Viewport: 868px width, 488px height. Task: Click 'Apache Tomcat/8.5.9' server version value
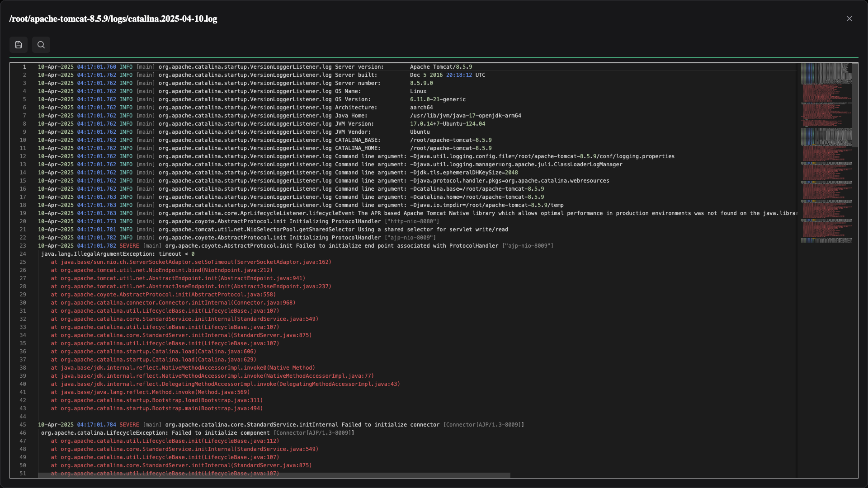pos(441,67)
